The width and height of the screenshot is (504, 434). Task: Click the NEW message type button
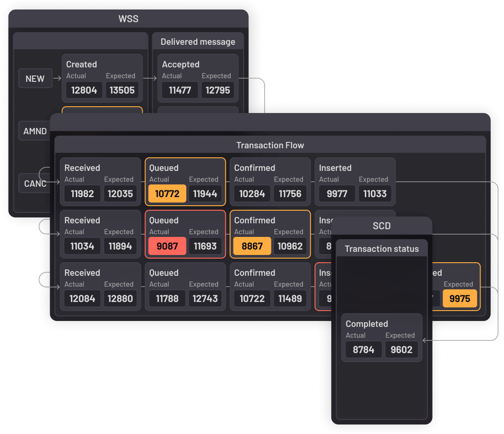[35, 79]
